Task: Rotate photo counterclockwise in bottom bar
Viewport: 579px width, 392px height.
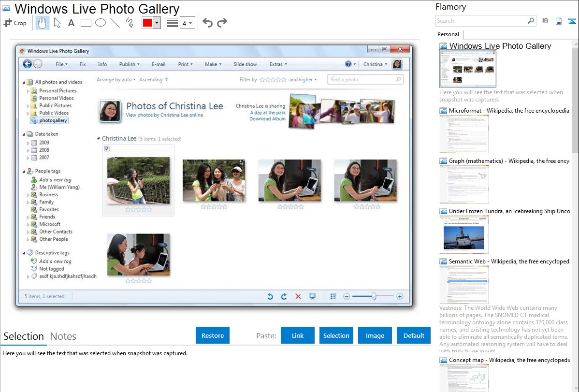Action: [270, 296]
